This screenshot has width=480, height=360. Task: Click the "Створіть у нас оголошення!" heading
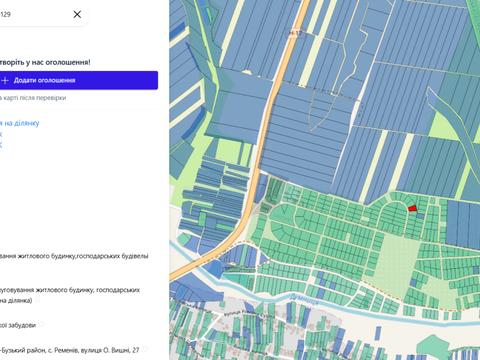pos(45,62)
